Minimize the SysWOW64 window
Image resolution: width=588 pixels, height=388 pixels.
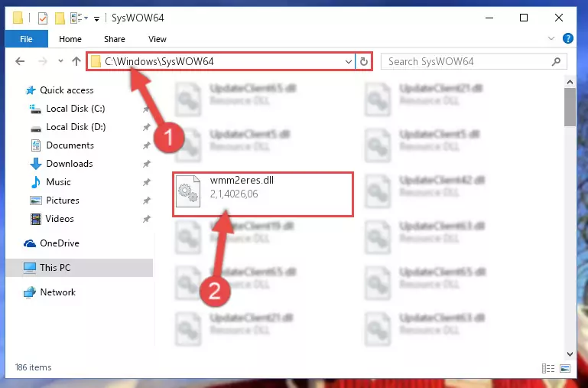point(489,18)
